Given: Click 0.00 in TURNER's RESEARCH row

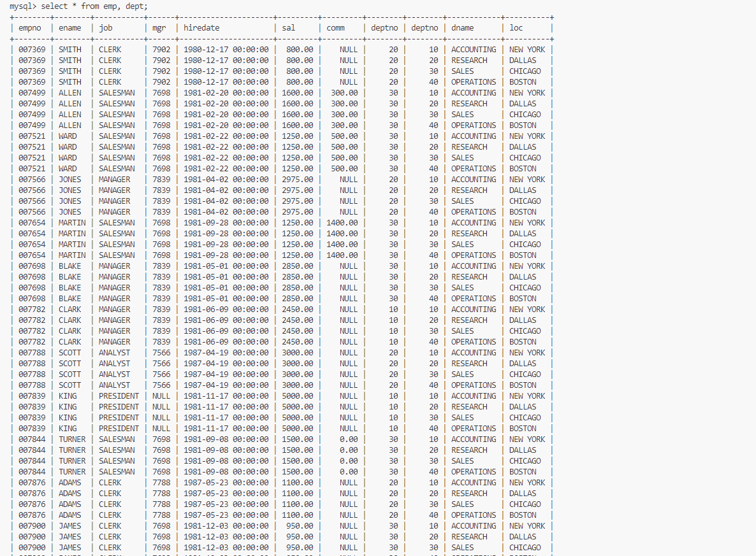Looking at the screenshot, I should tap(349, 450).
